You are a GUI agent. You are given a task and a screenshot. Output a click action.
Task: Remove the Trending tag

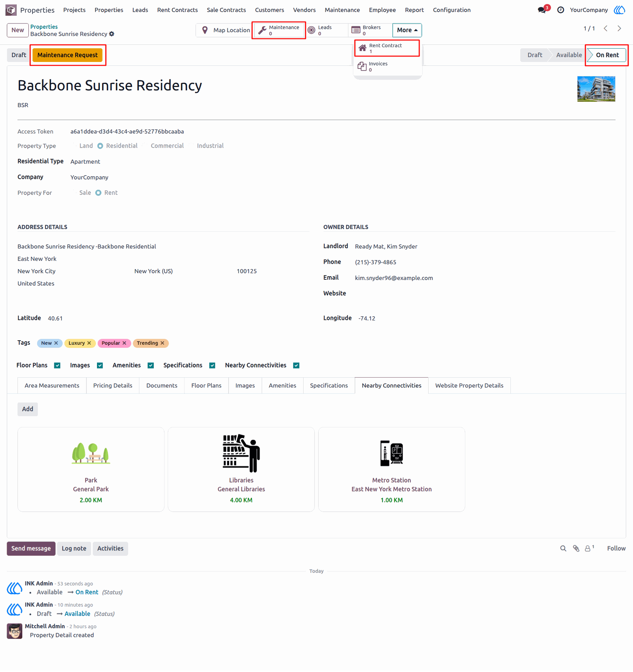[x=162, y=343]
